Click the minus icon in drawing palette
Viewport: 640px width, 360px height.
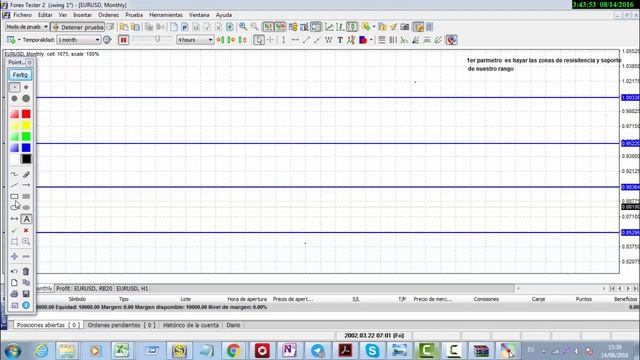click(26, 256)
